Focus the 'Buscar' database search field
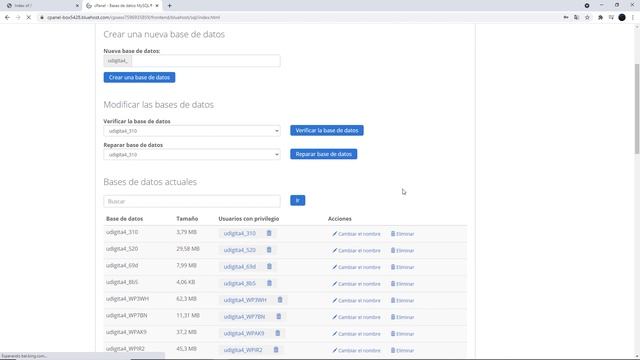 tap(192, 201)
